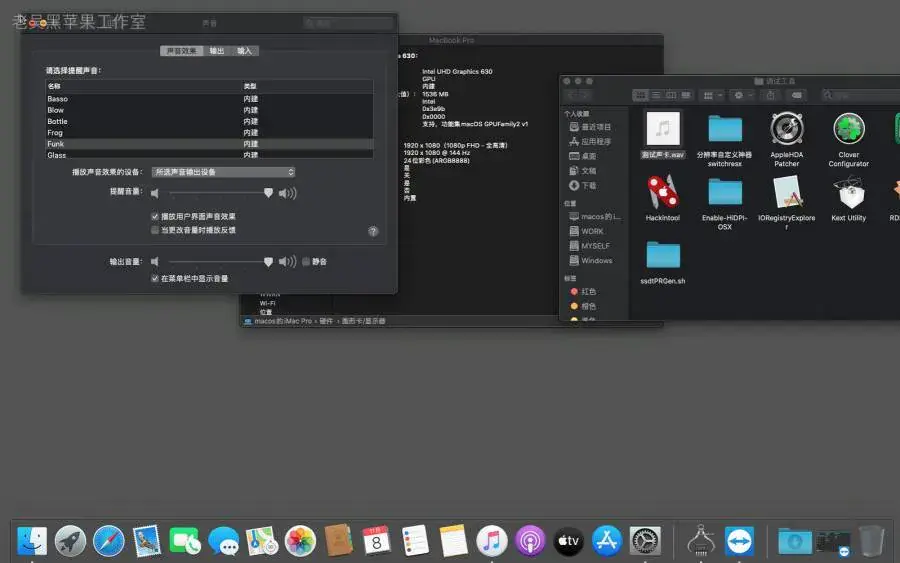The image size is (900, 563).
Task: Select the 测试声卡.wav audio file
Action: point(663,129)
